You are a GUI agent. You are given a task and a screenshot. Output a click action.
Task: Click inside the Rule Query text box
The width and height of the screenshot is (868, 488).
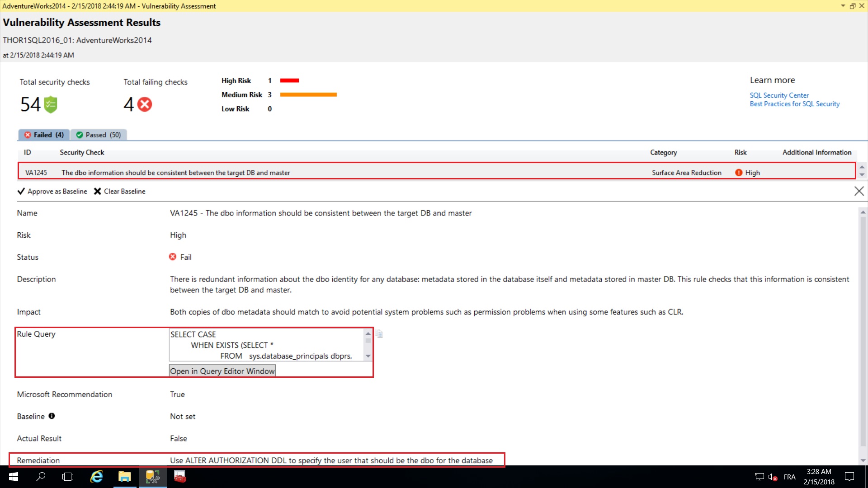(267, 345)
